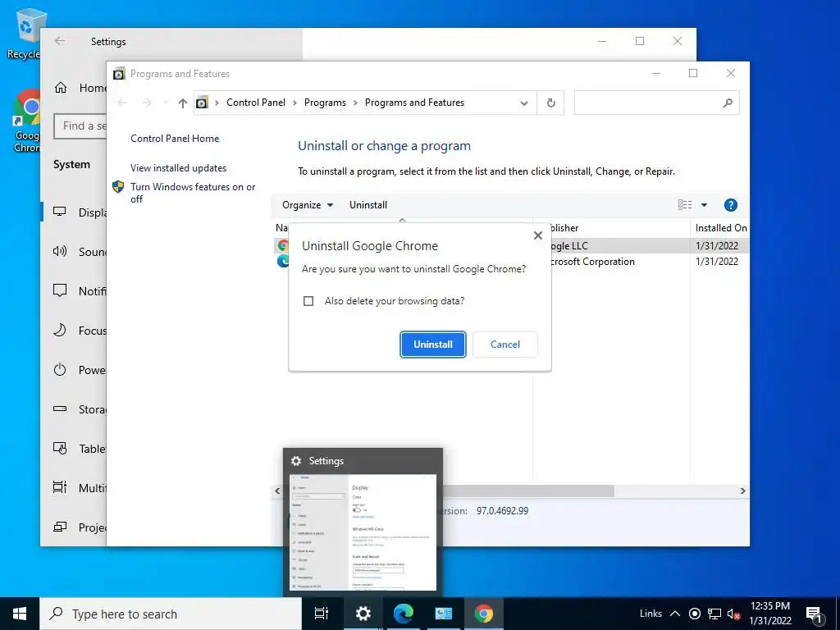Image resolution: width=840 pixels, height=630 pixels.
Task: Open Multitasking in Settings sidebar
Action: coord(75,487)
